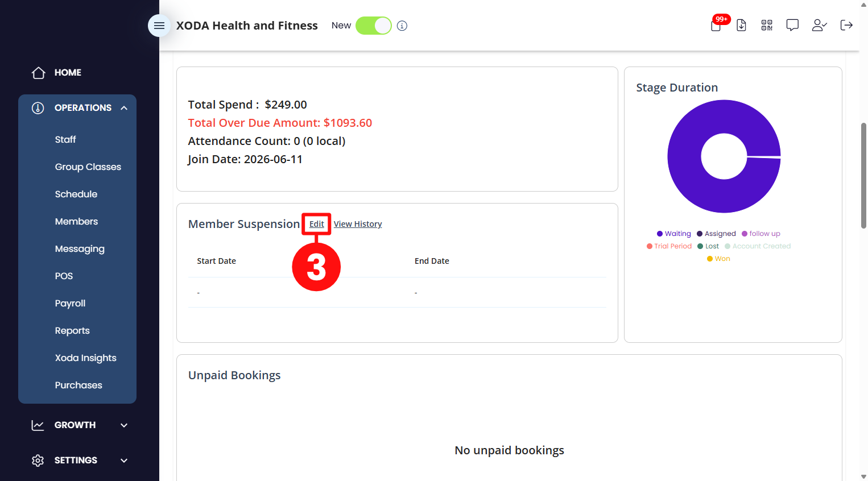Click the Edit link for Member Suspension
Screen dimensions: 868x481
(317, 224)
